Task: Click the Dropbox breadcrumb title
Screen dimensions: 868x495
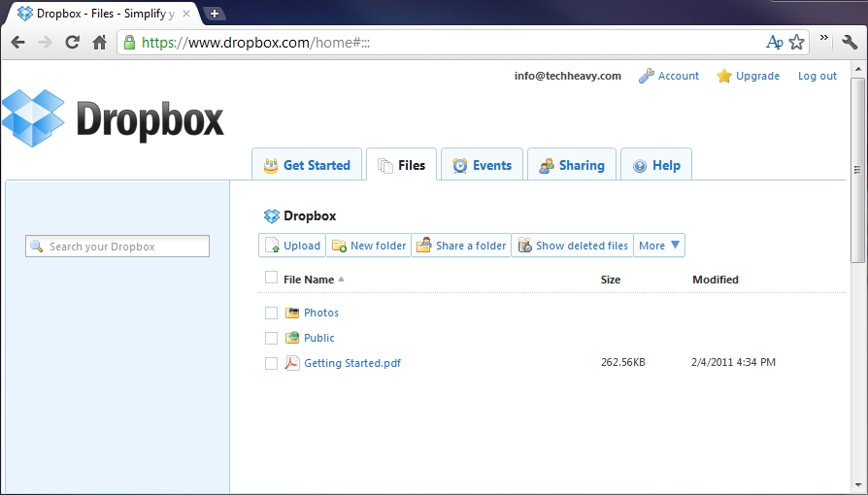Action: pos(310,215)
